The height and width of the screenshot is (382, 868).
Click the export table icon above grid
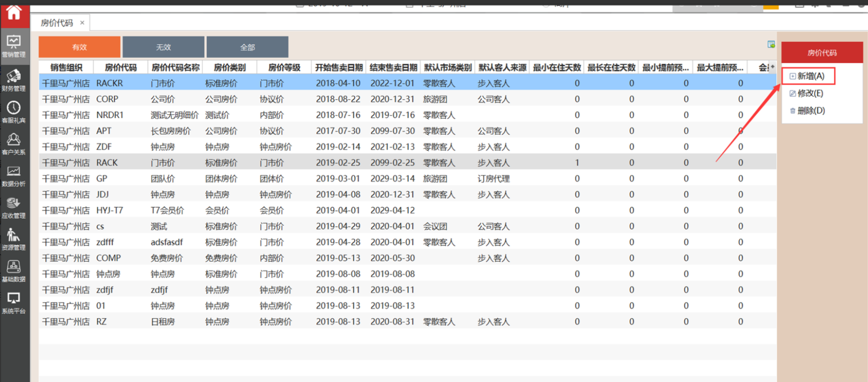click(x=771, y=45)
